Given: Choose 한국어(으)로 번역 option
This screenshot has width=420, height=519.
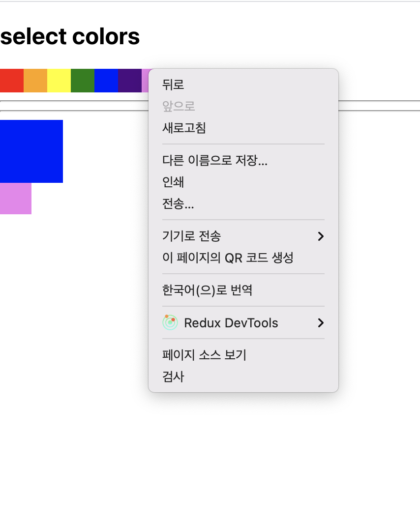Looking at the screenshot, I should tap(243, 290).
